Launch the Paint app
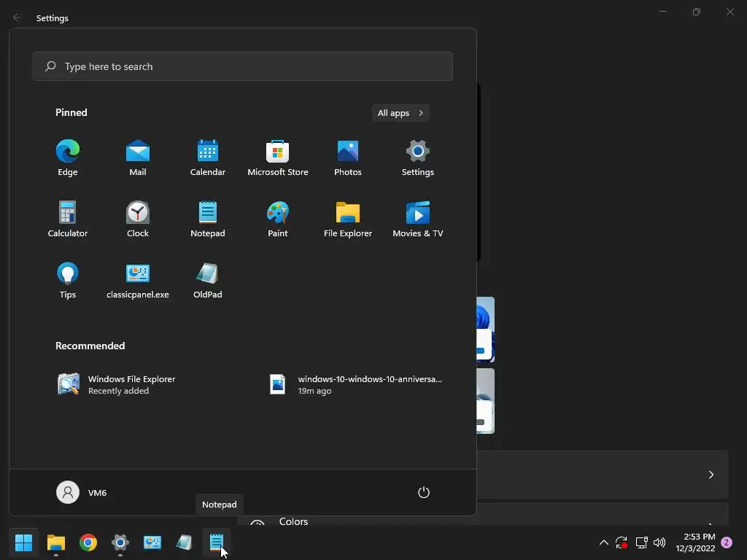Viewport: 747px width, 560px height. pyautogui.click(x=278, y=219)
